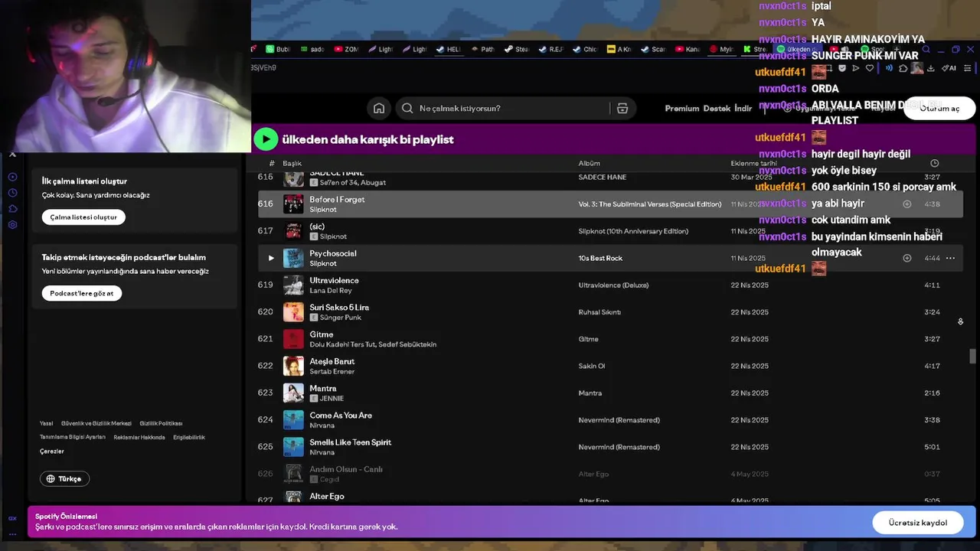
Task: Switch to the 'Bubi' browser tab
Action: pyautogui.click(x=278, y=49)
